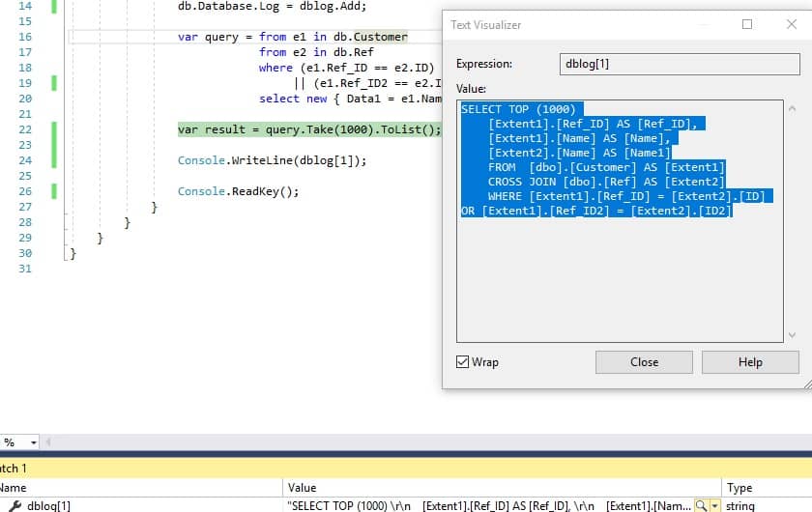This screenshot has width=812, height=512.
Task: Click the watch value starting "SELECT TOP (1000) \r\n"
Action: (489, 506)
